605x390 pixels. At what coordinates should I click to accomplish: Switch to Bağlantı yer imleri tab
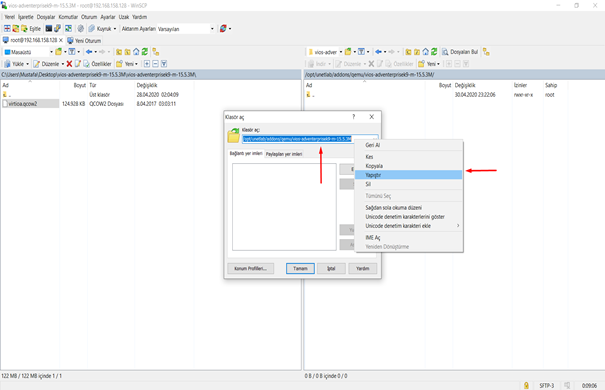246,153
